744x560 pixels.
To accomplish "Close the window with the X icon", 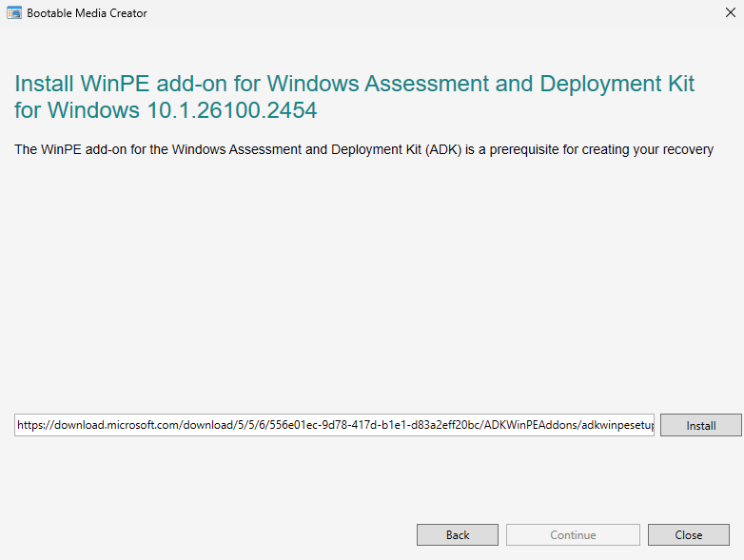I will 731,12.
